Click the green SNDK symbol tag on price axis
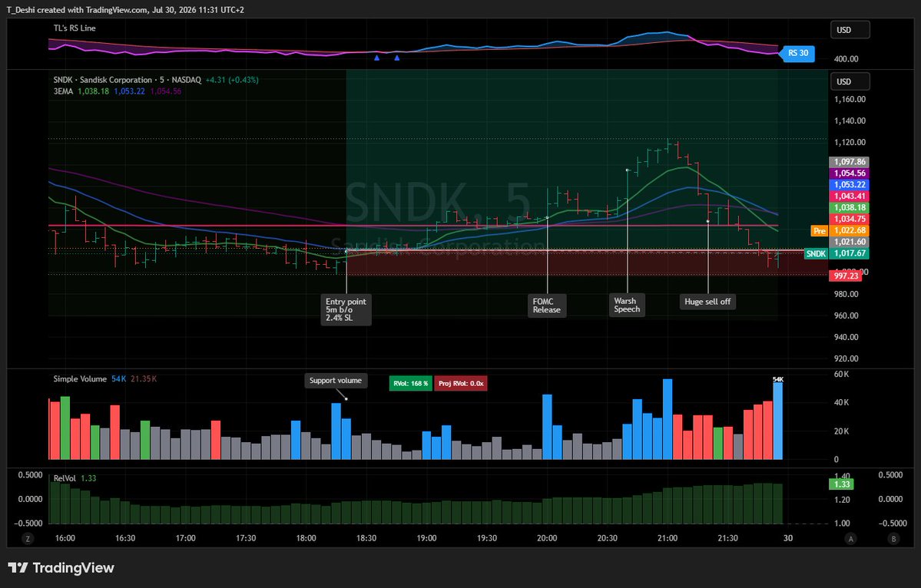The width and height of the screenshot is (921, 588). (x=816, y=253)
